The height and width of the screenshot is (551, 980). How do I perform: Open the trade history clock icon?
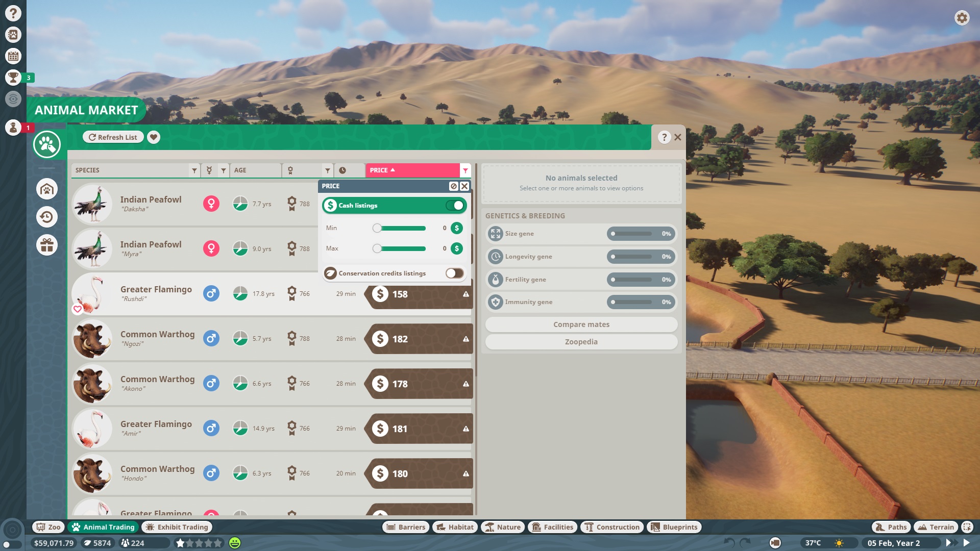click(47, 217)
